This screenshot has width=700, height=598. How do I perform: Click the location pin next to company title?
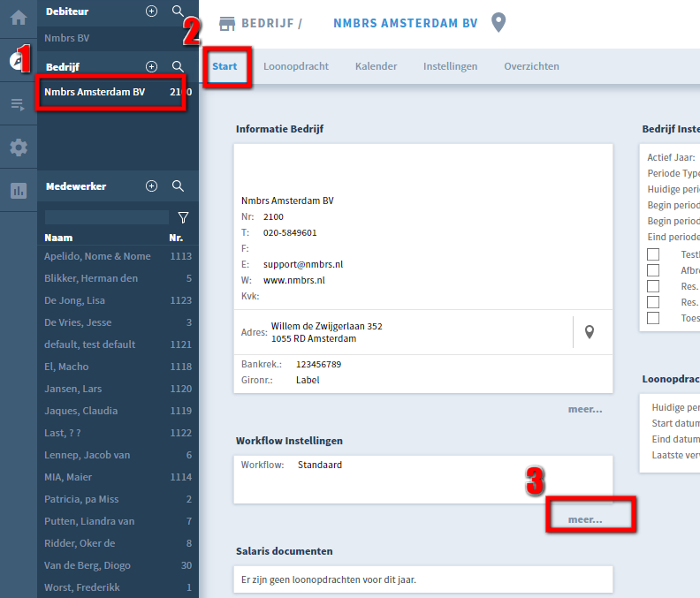click(x=498, y=23)
